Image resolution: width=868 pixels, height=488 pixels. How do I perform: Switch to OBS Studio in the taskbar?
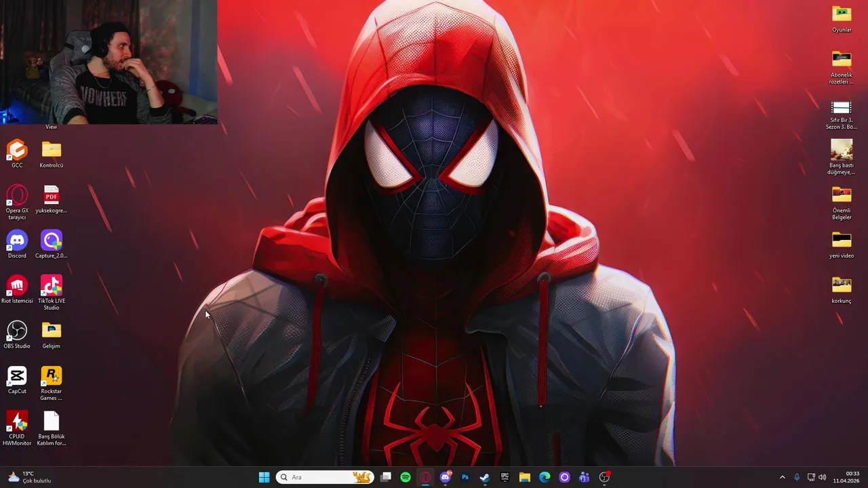pyautogui.click(x=604, y=477)
